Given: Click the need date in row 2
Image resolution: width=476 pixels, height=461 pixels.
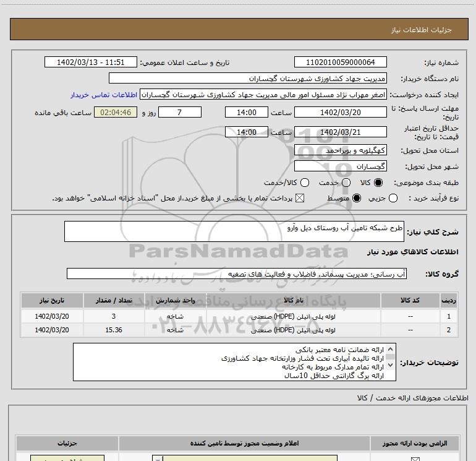Looking at the screenshot, I should [52, 330].
